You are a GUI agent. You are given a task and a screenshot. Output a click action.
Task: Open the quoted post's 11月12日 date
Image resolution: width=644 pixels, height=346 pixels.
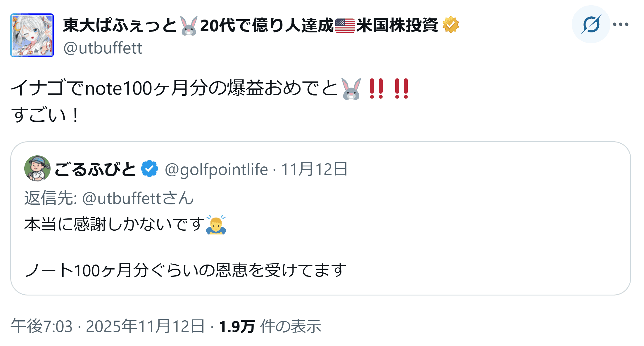(x=314, y=169)
